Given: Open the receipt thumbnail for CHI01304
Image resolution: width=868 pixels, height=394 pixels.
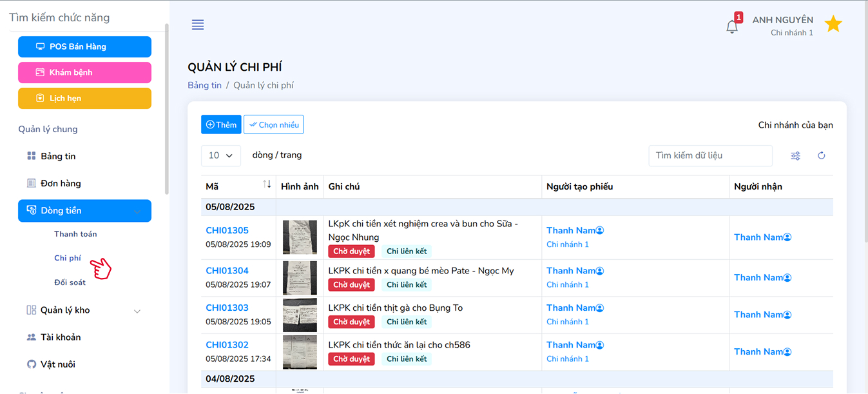Looking at the screenshot, I should [x=300, y=277].
